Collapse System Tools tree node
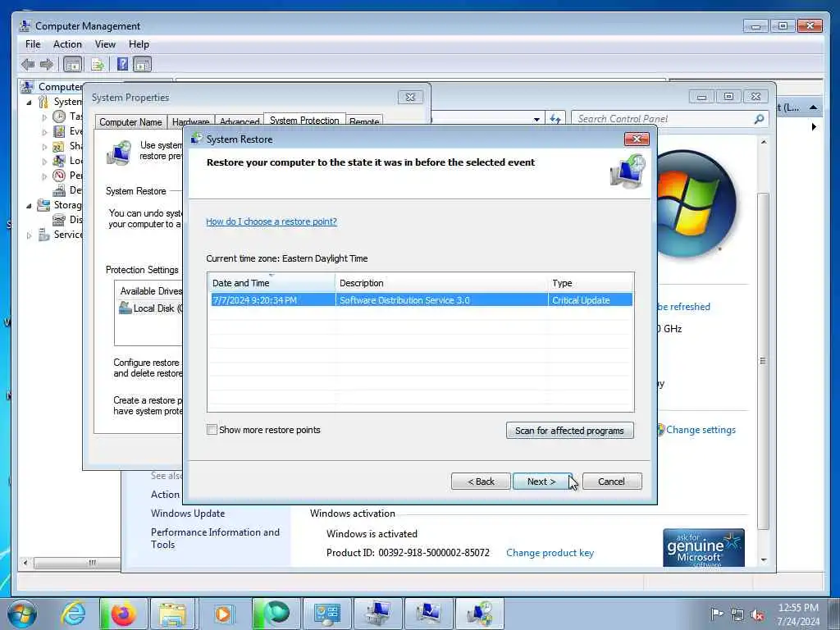 [29, 102]
